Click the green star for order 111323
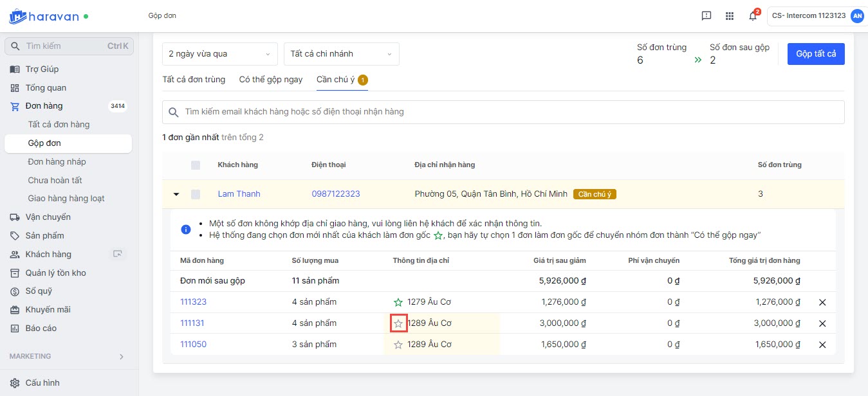Image resolution: width=868 pixels, height=396 pixels. click(398, 302)
